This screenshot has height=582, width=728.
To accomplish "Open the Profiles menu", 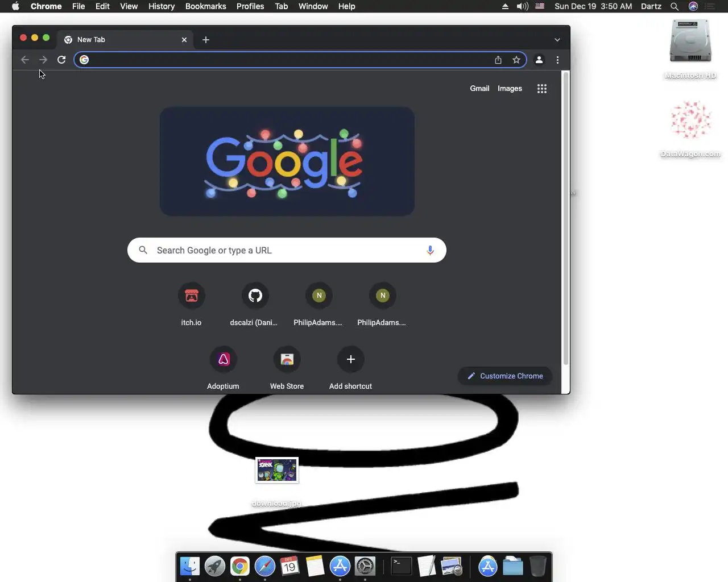I will (250, 6).
